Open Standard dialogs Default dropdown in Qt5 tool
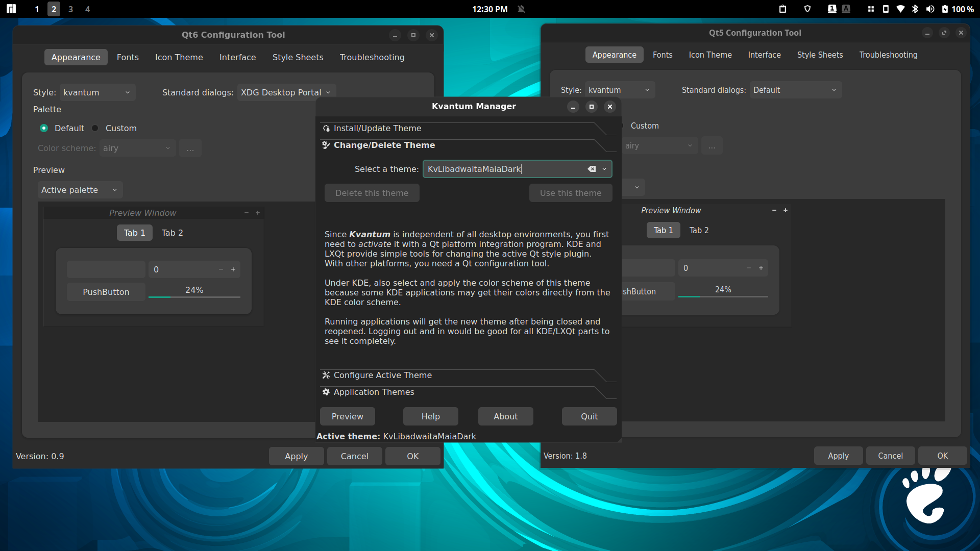The width and height of the screenshot is (980, 551). point(795,90)
